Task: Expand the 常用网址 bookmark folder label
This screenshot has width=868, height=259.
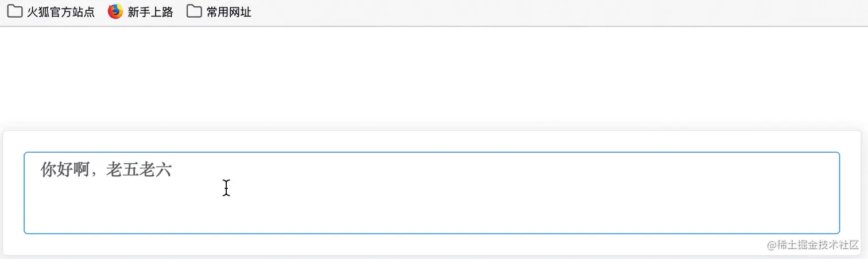Action: tap(228, 12)
